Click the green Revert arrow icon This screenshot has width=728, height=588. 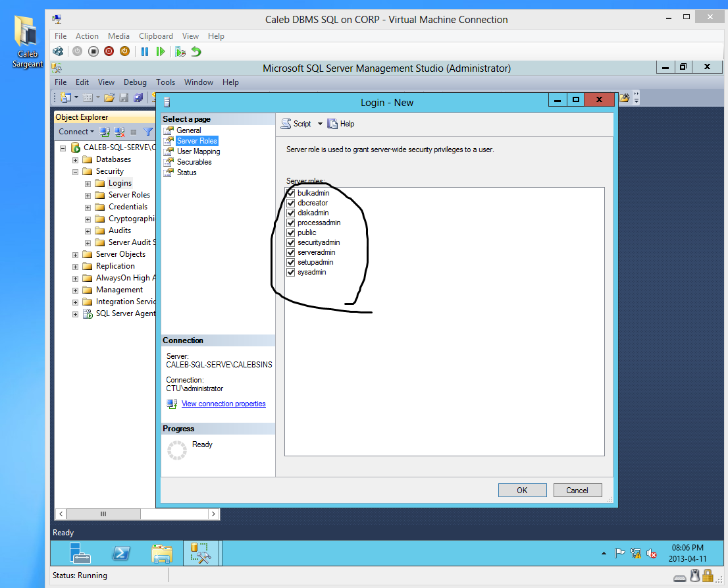point(196,51)
